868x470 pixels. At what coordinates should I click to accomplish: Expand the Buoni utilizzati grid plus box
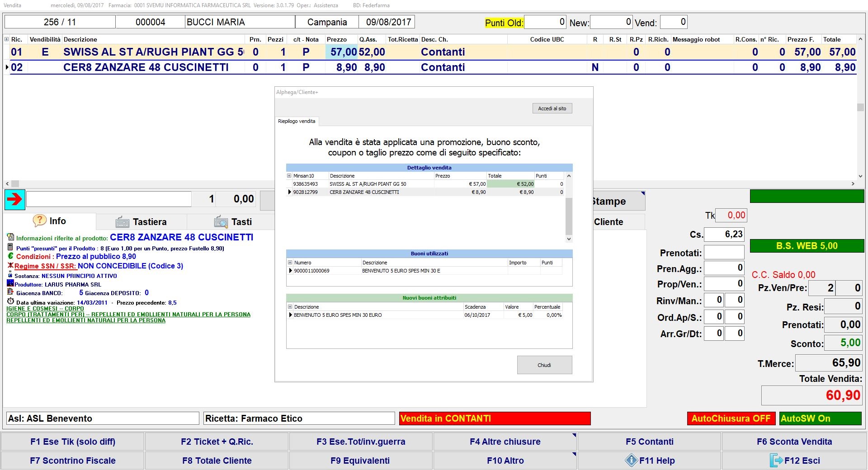coord(290,262)
